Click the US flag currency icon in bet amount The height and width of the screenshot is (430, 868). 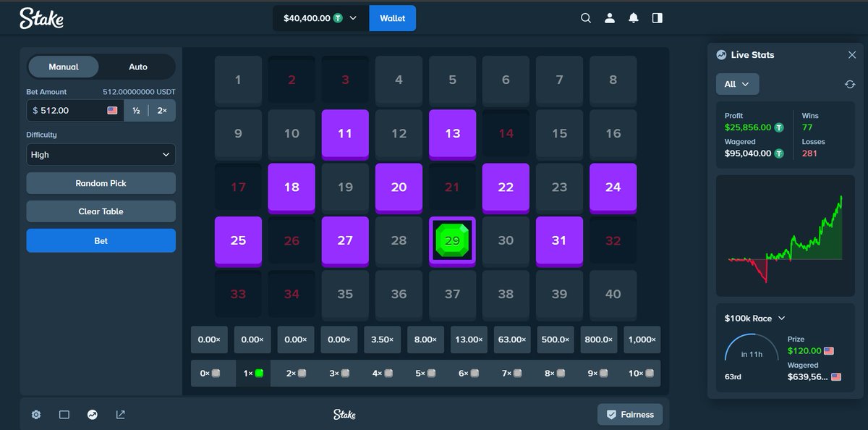coord(112,111)
